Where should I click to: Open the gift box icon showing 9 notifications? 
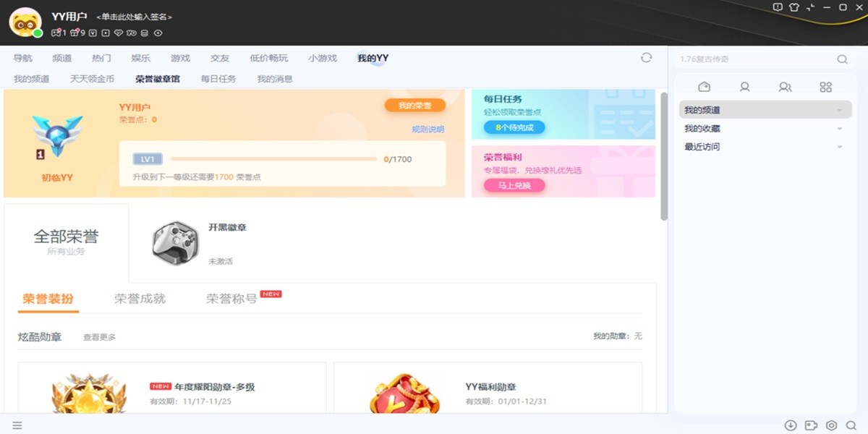pos(75,32)
